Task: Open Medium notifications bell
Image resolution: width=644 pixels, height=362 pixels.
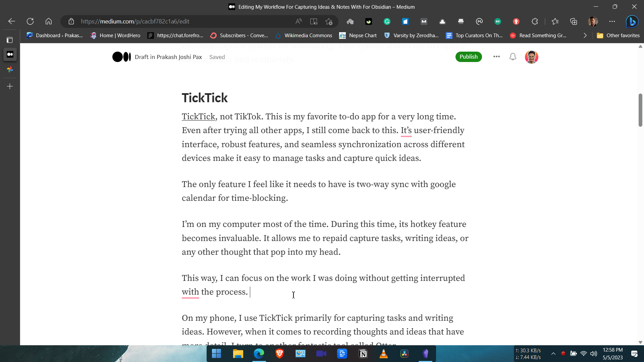Action: click(x=513, y=57)
